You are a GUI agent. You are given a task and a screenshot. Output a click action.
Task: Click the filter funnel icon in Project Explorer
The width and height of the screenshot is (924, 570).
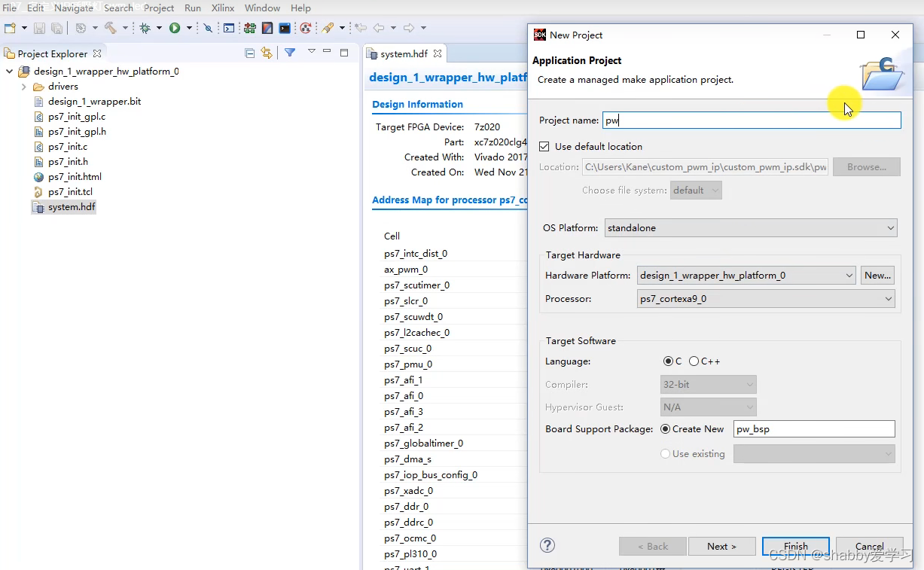click(x=290, y=53)
